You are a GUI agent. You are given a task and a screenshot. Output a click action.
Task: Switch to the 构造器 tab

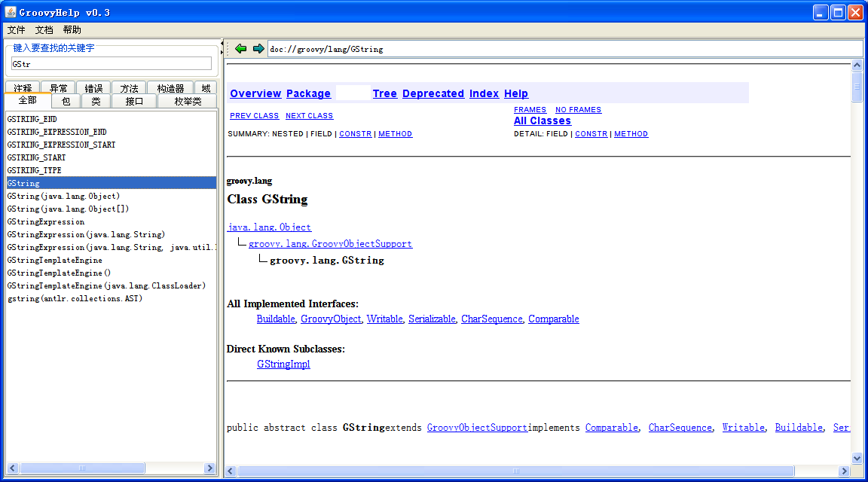pyautogui.click(x=170, y=87)
